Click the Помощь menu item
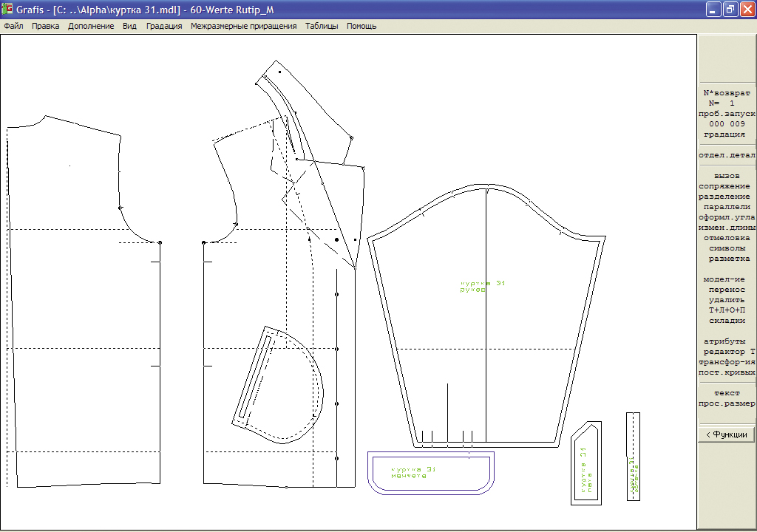The width and height of the screenshot is (757, 532). [361, 26]
